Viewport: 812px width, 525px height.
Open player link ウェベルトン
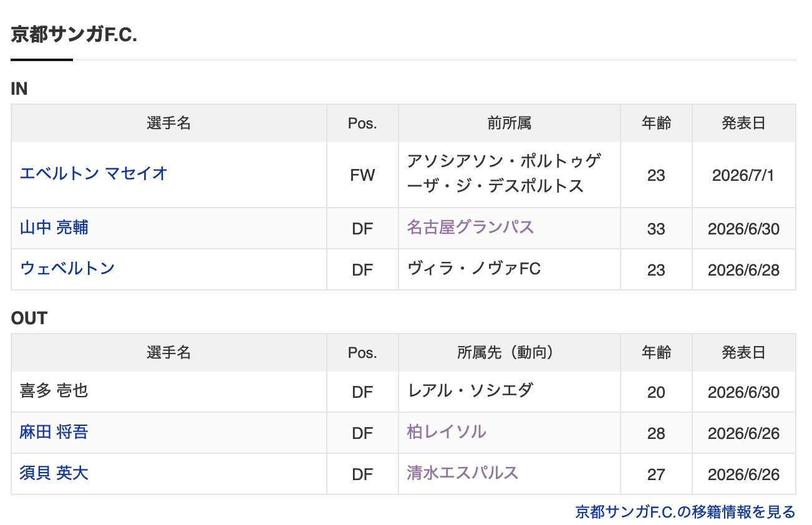(67, 268)
